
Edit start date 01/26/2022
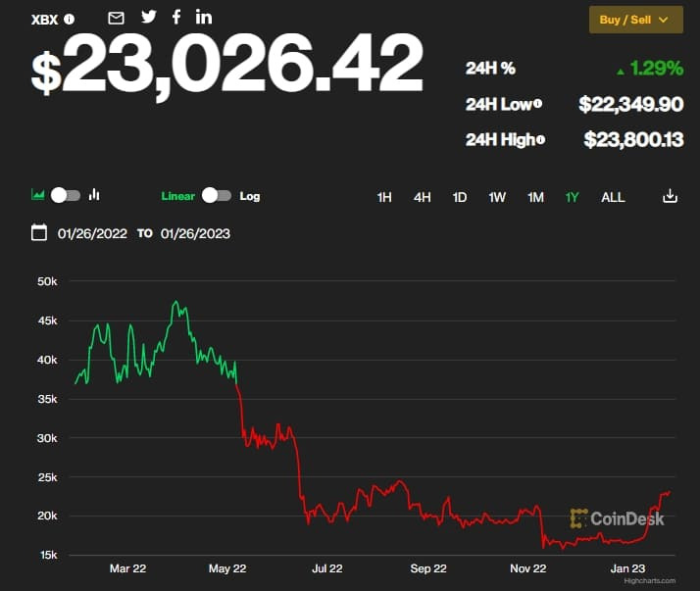point(92,234)
